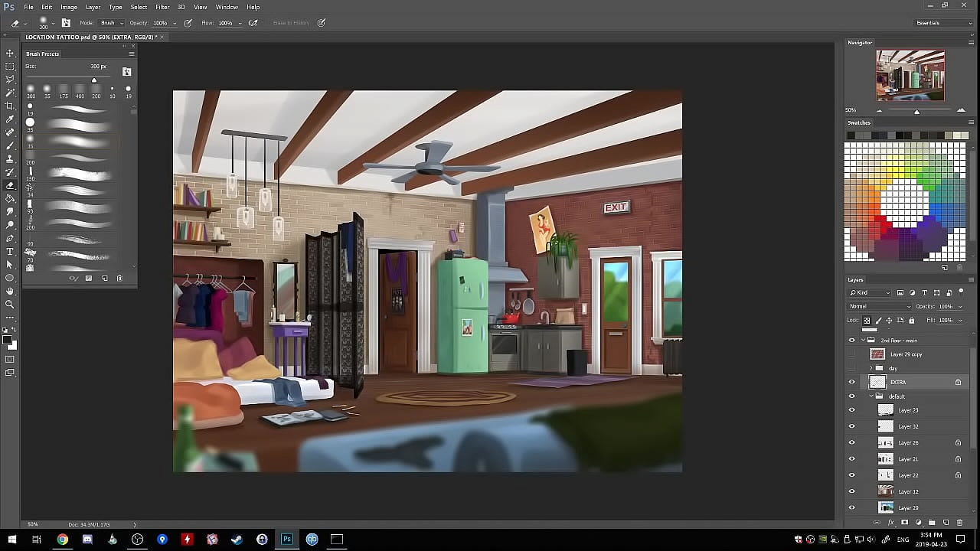Image resolution: width=980 pixels, height=551 pixels.
Task: Choose the Horizontal Type tool
Action: (10, 251)
